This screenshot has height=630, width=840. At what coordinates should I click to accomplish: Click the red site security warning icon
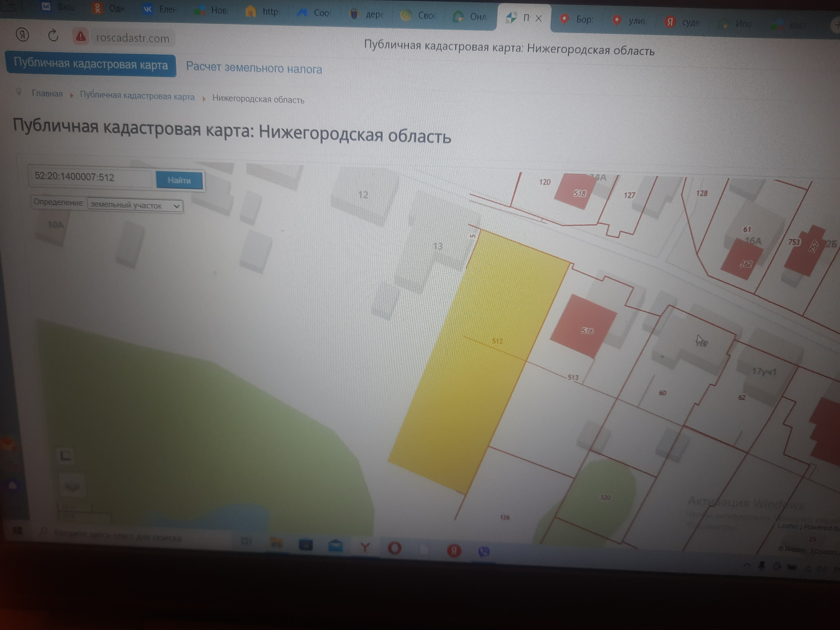click(80, 37)
